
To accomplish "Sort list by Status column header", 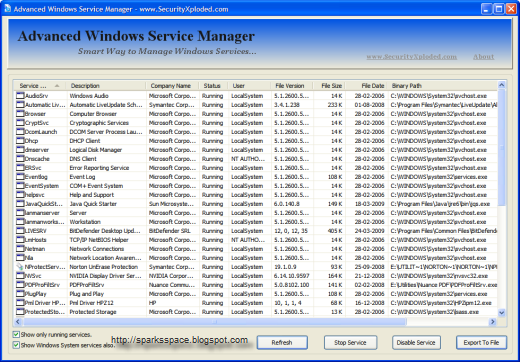I will click(x=213, y=86).
